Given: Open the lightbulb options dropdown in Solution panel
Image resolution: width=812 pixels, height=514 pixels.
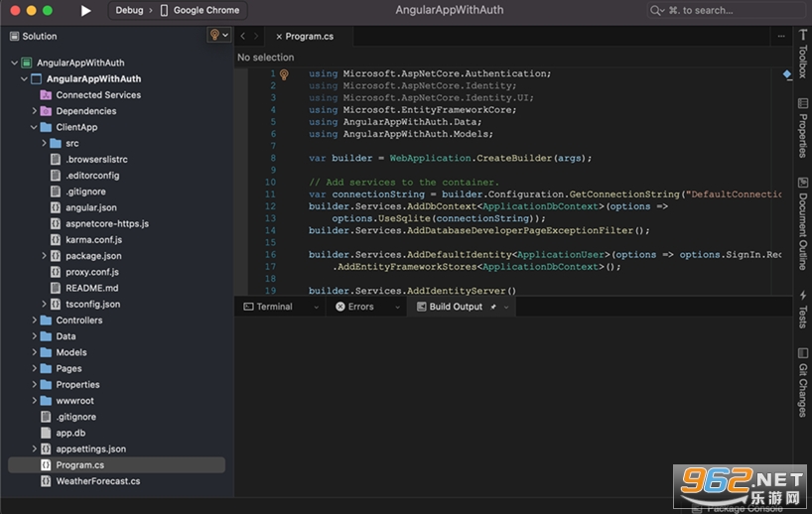Looking at the screenshot, I should point(219,35).
